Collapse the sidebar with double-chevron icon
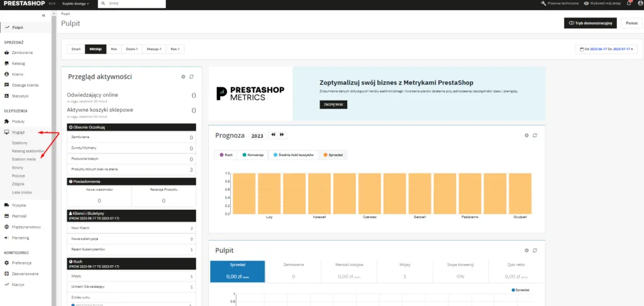Image resolution: width=644 pixels, height=306 pixels. [43, 15]
